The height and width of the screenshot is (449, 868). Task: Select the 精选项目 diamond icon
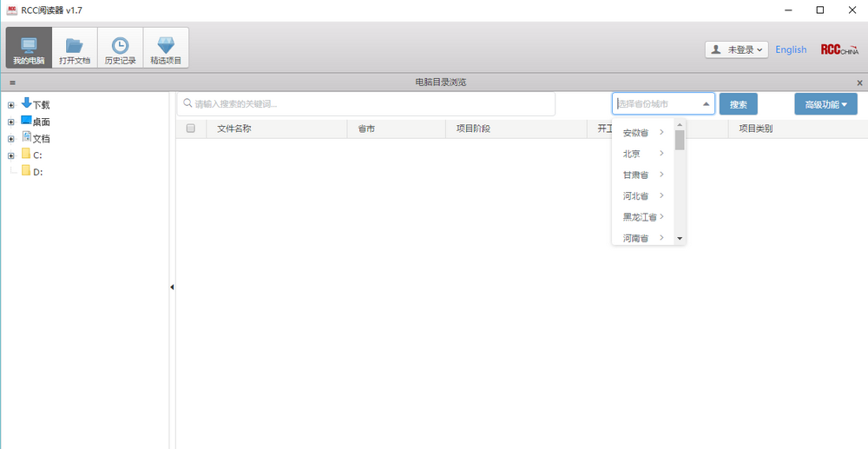166,48
